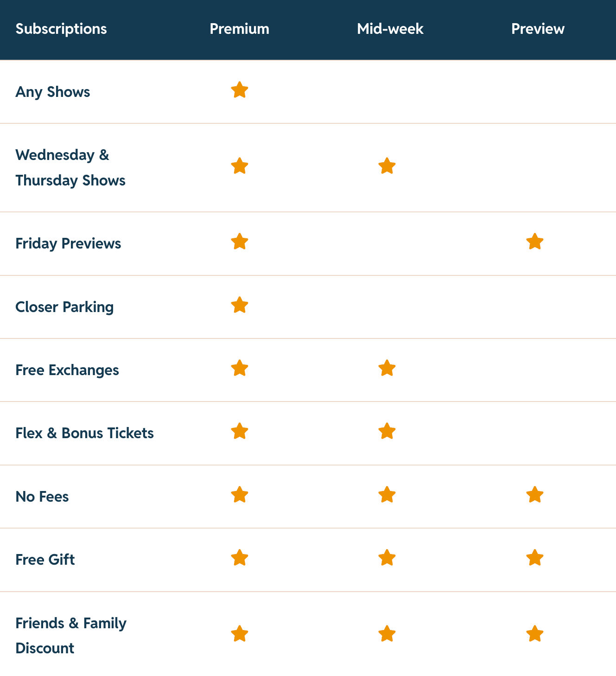This screenshot has width=616, height=676.
Task: Click the Premium star for Free Gift
Action: click(240, 558)
